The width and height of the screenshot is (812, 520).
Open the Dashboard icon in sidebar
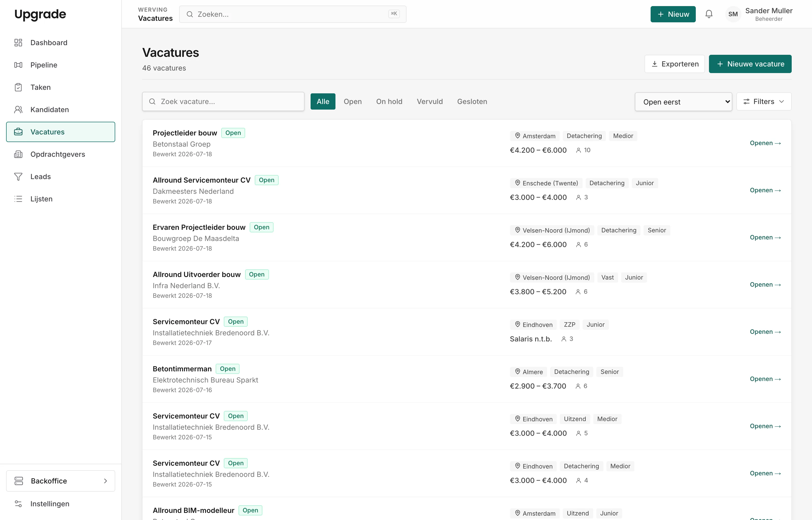click(x=18, y=43)
